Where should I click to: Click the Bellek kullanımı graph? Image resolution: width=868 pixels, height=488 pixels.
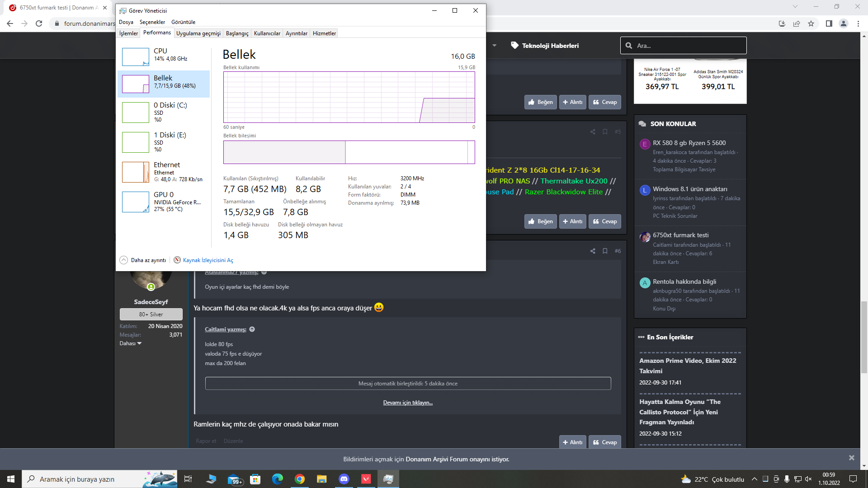click(x=349, y=97)
